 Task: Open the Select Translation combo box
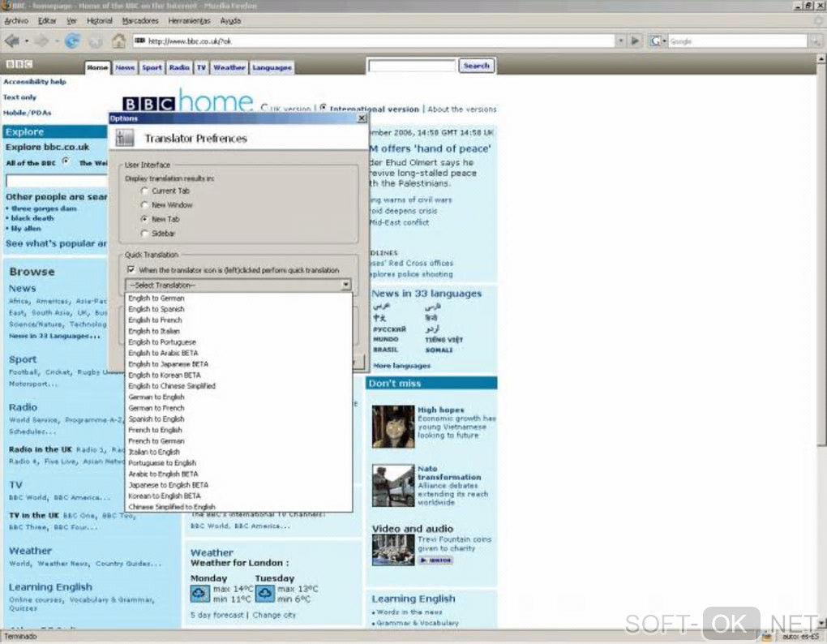coord(238,285)
